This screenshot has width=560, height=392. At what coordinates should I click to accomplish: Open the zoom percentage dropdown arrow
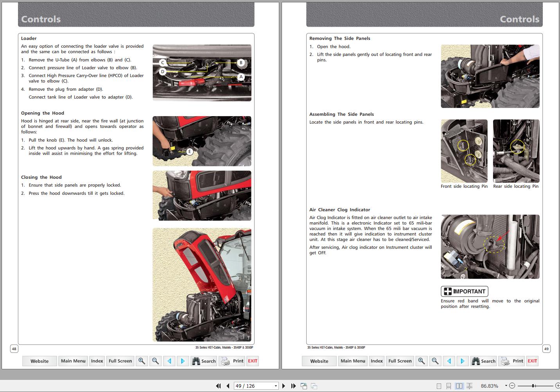(506, 386)
